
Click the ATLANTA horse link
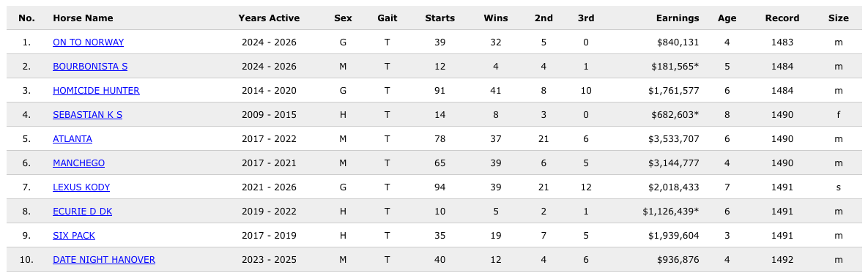tap(73, 139)
